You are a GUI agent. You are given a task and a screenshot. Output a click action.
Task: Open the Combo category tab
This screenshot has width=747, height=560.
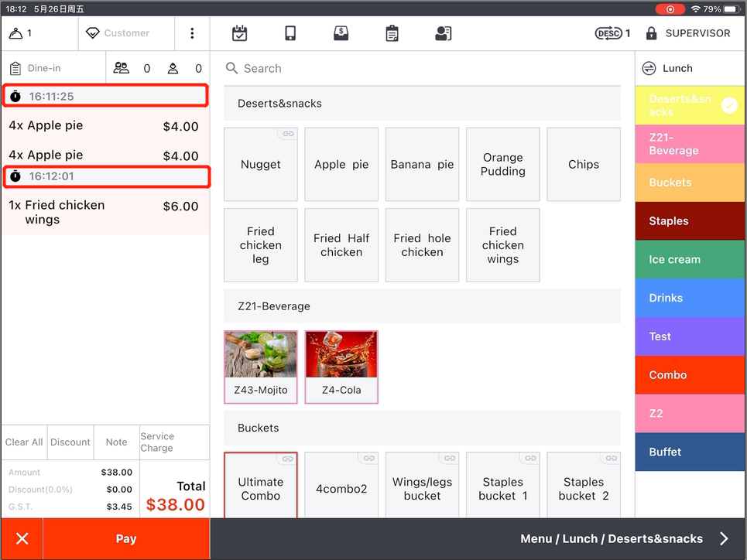pos(690,375)
